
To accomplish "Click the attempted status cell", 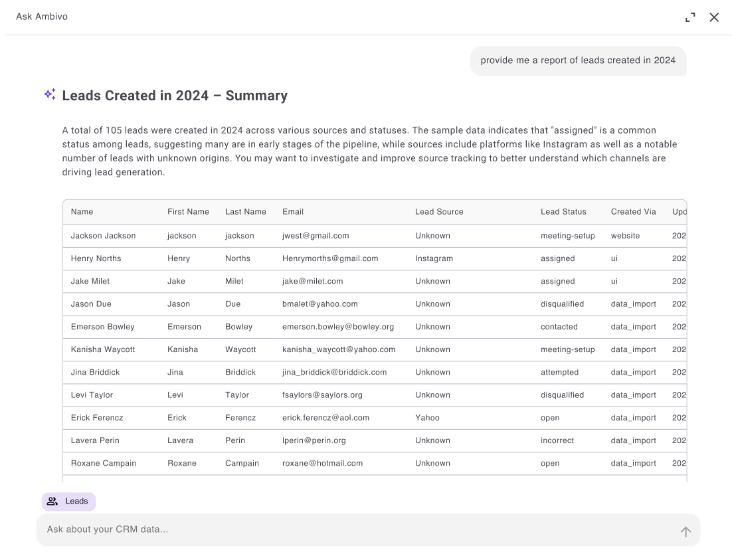I will click(560, 372).
